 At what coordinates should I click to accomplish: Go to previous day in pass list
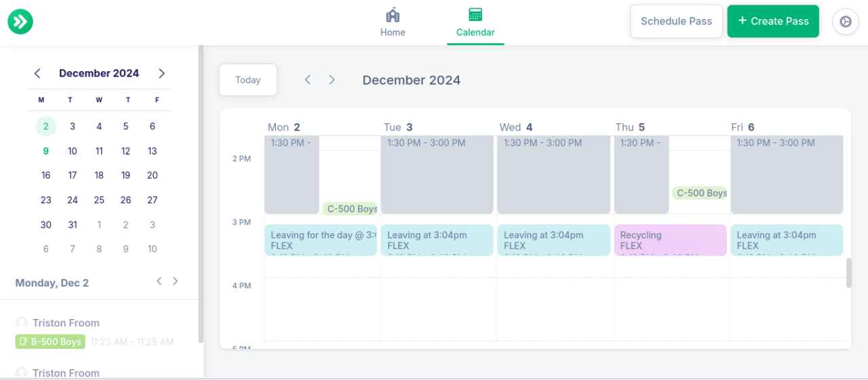coord(159,281)
